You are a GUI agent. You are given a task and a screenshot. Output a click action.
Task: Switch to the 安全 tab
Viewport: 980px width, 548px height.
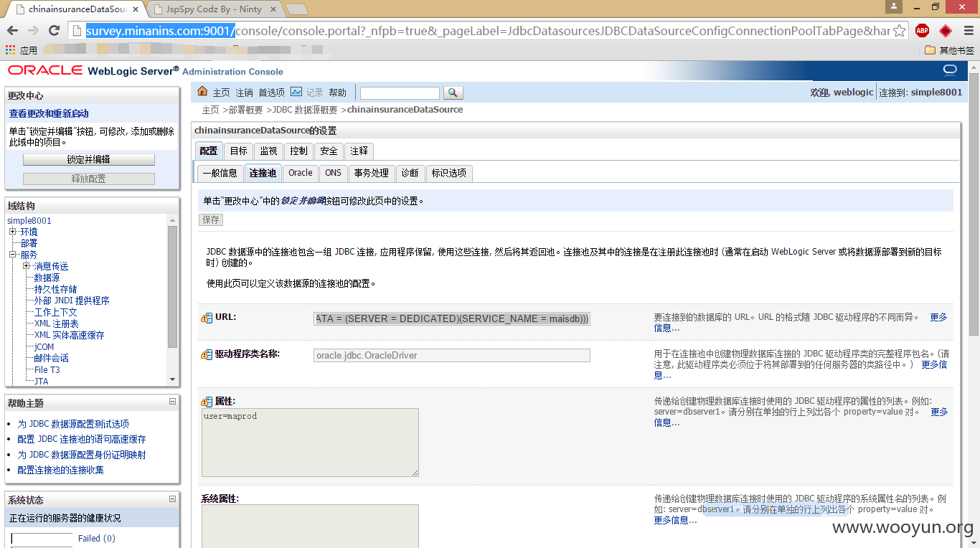click(329, 151)
